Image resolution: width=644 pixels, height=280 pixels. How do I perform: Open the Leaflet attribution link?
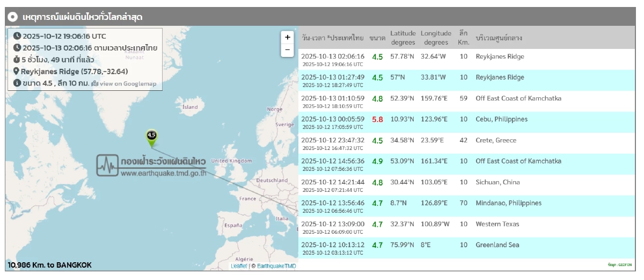(x=239, y=266)
